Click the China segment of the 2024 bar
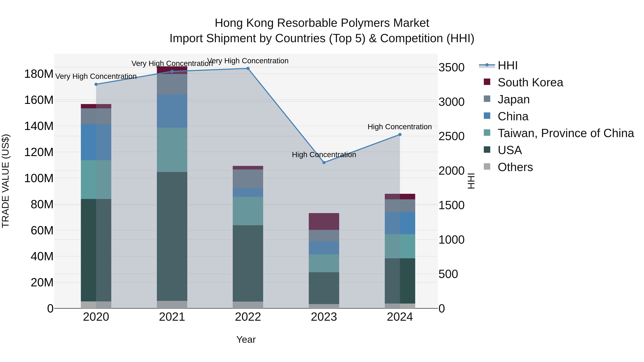Screen dimensions: 644x362 click(400, 223)
